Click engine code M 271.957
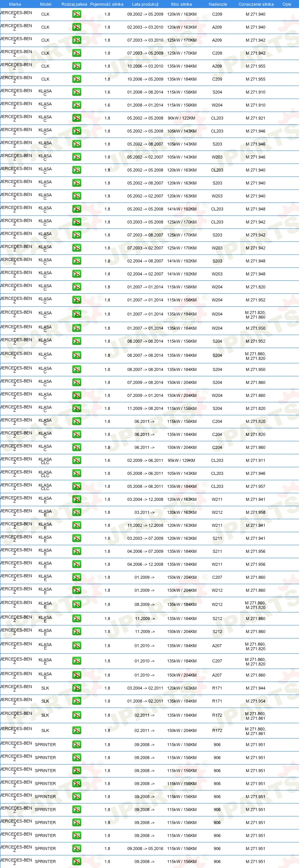The height and width of the screenshot is (868, 299). tap(255, 486)
